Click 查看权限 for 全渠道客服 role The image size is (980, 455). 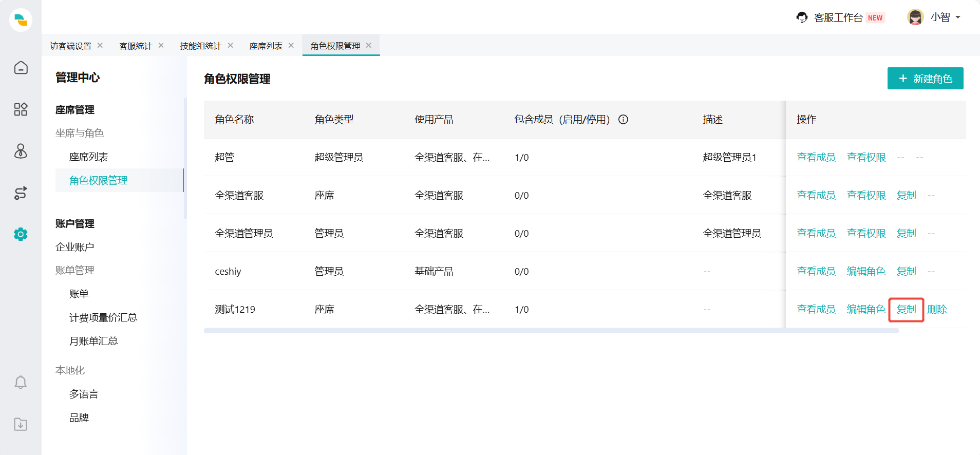tap(866, 195)
